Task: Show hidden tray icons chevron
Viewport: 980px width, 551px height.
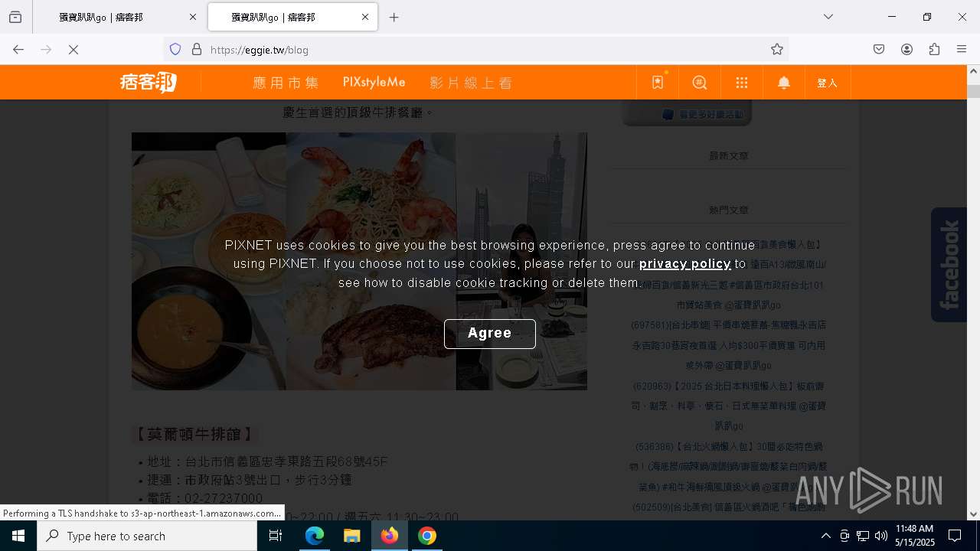Action: (825, 536)
